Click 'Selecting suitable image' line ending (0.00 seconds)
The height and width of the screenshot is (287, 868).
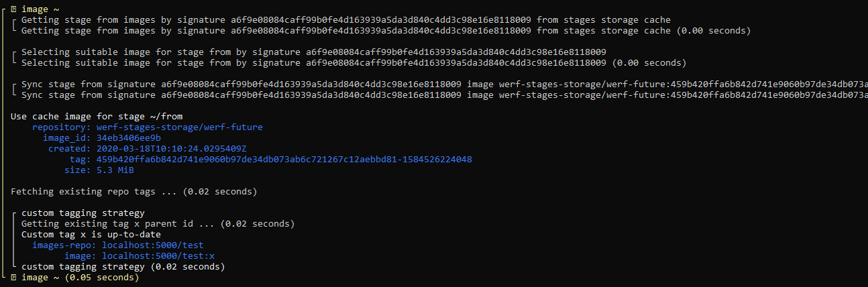click(x=354, y=63)
